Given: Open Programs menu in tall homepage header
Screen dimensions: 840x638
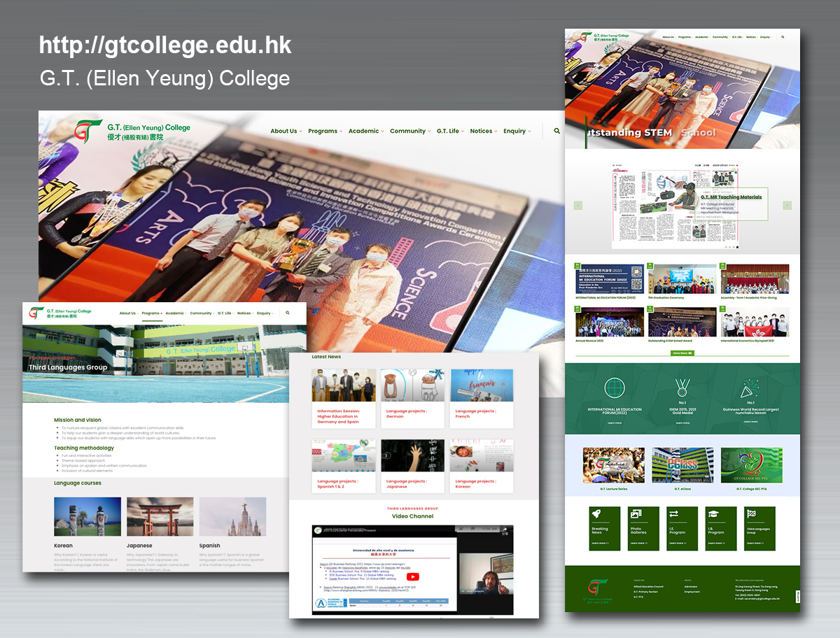Looking at the screenshot, I should [685, 37].
